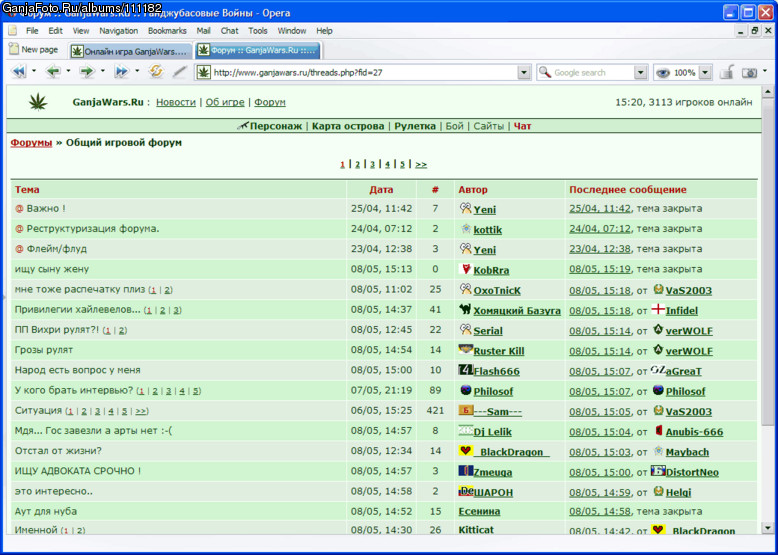Image resolution: width=778 pixels, height=555 pixels.
Task: Click the gun icon before Персонаж
Action: tap(243, 126)
